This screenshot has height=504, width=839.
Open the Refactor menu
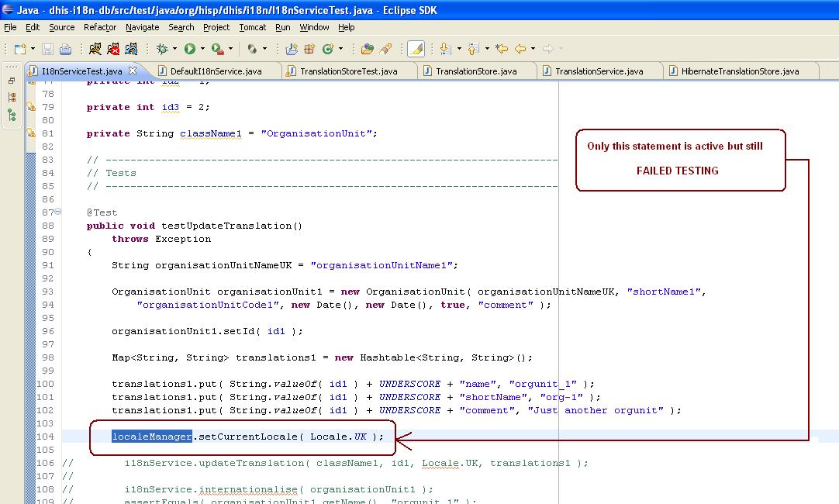(100, 27)
